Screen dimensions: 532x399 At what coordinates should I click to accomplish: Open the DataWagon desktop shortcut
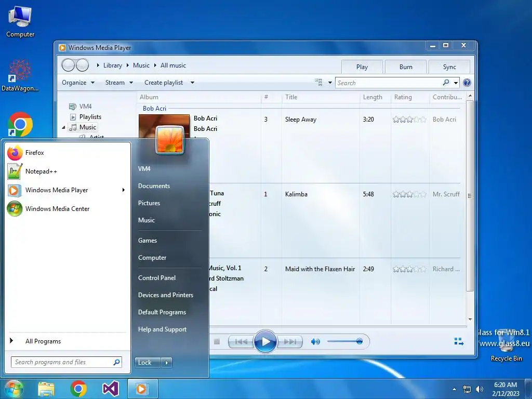(x=20, y=75)
